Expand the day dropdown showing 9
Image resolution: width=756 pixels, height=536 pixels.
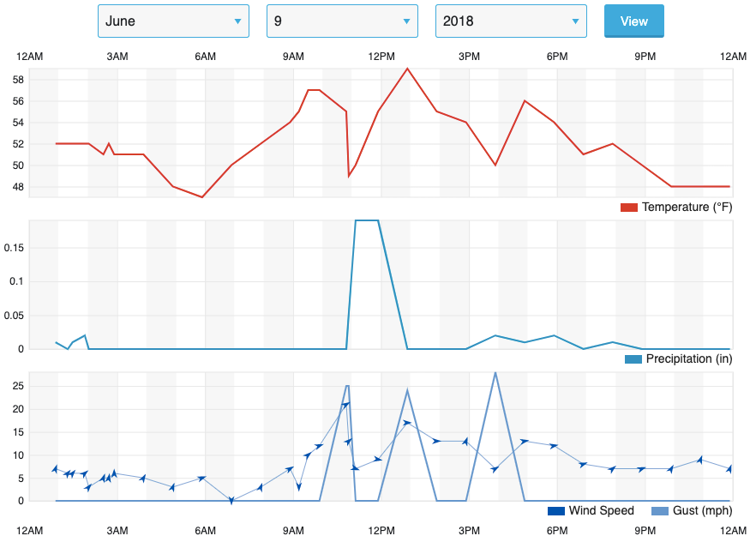(x=342, y=21)
